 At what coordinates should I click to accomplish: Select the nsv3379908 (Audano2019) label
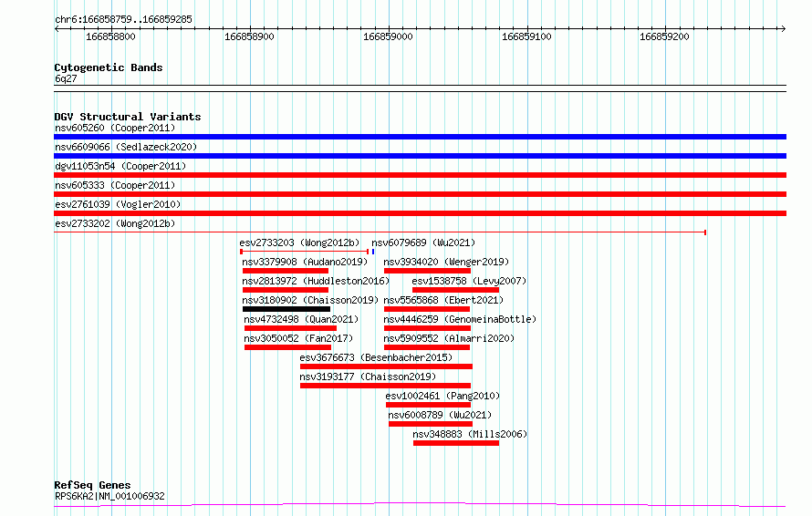305,262
